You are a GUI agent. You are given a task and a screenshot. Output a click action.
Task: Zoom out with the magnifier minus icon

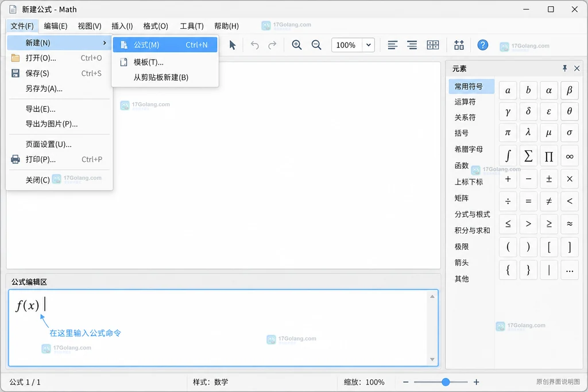coord(316,45)
